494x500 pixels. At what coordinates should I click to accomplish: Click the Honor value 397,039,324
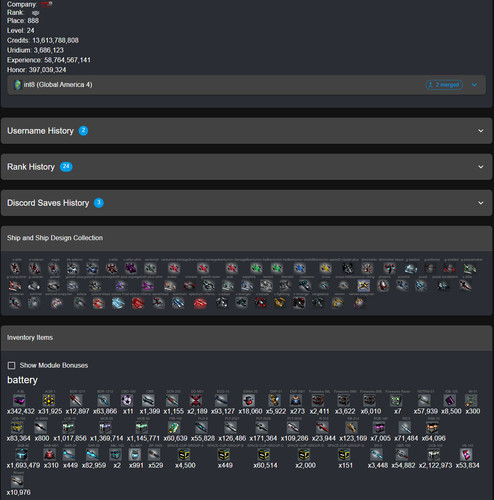point(47,70)
